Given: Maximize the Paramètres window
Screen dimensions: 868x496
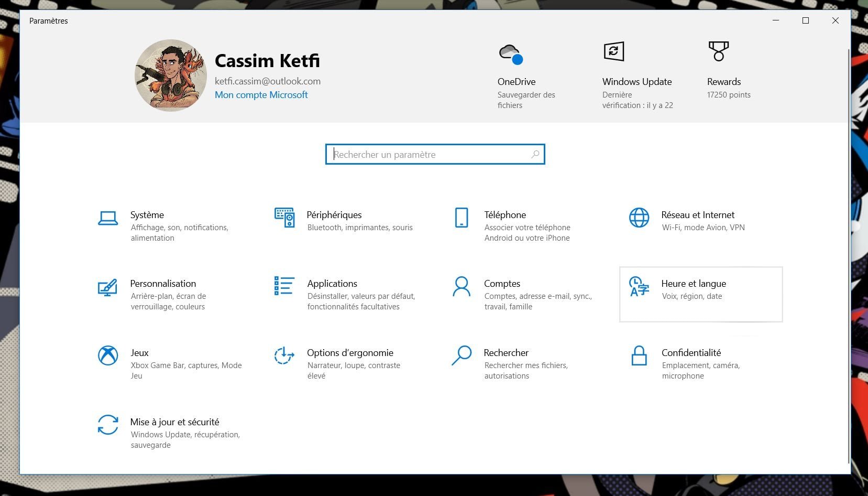Looking at the screenshot, I should [x=806, y=20].
